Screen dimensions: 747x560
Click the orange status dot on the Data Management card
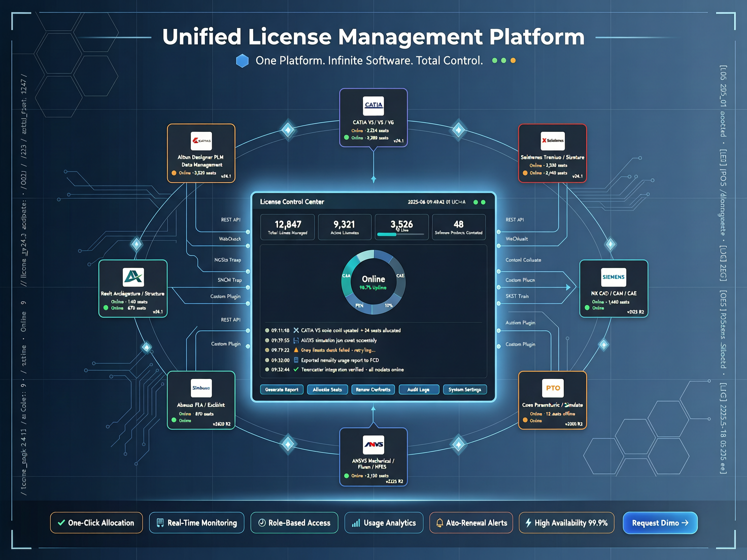pyautogui.click(x=174, y=173)
